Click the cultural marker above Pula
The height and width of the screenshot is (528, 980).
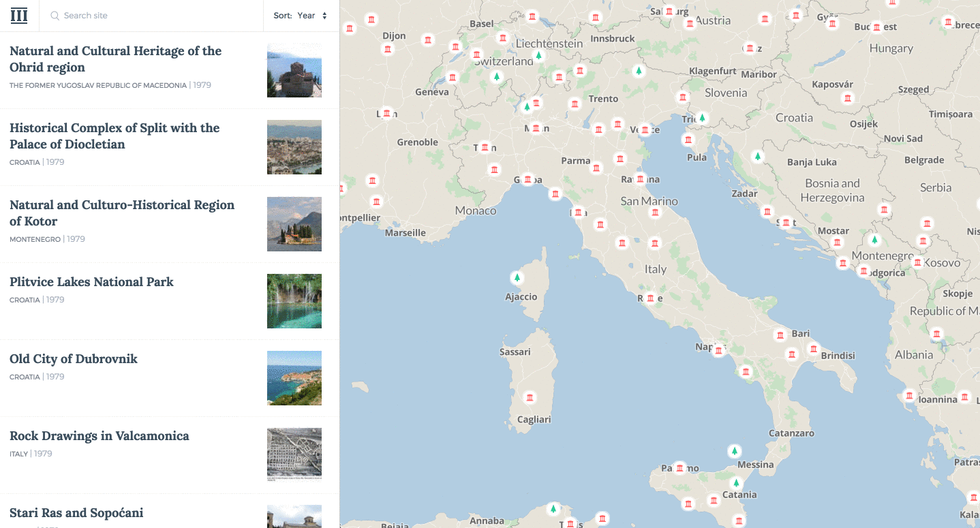pos(688,140)
